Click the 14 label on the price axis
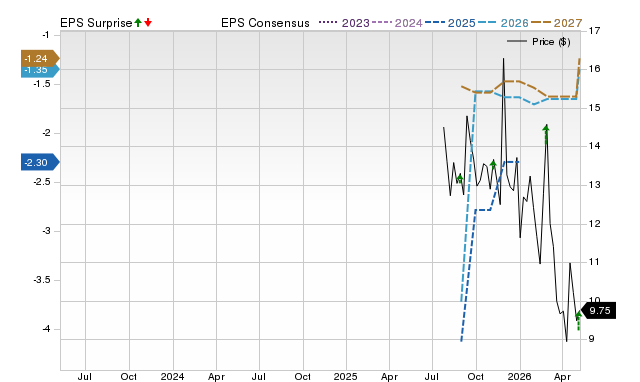This screenshot has height=382, width=640. [595, 146]
